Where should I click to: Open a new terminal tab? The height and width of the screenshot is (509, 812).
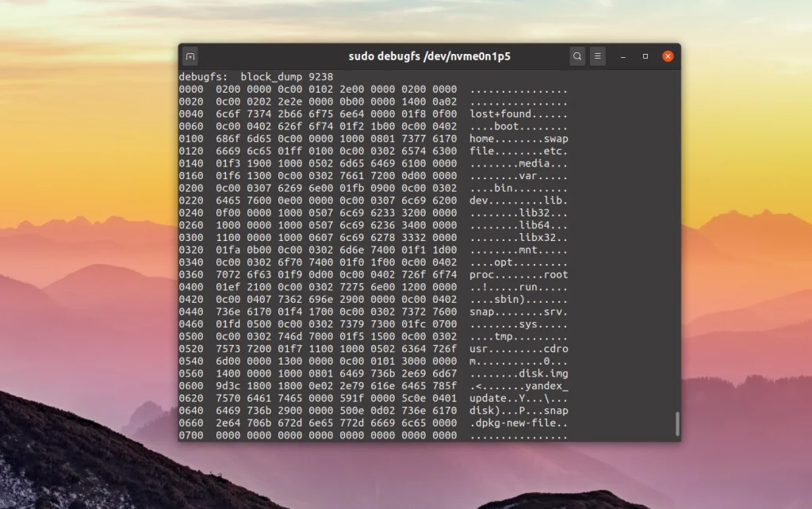tap(190, 56)
